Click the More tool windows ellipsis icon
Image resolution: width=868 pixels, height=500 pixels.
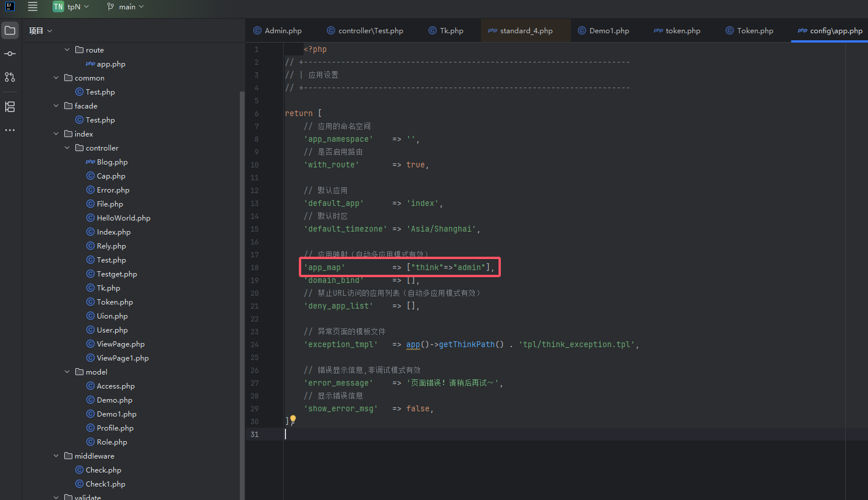pyautogui.click(x=10, y=130)
